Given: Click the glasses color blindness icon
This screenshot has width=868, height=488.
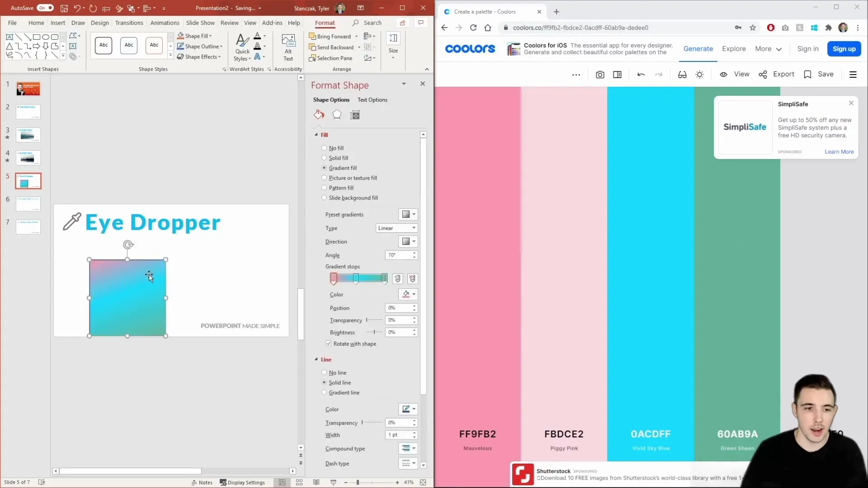Looking at the screenshot, I should [682, 75].
